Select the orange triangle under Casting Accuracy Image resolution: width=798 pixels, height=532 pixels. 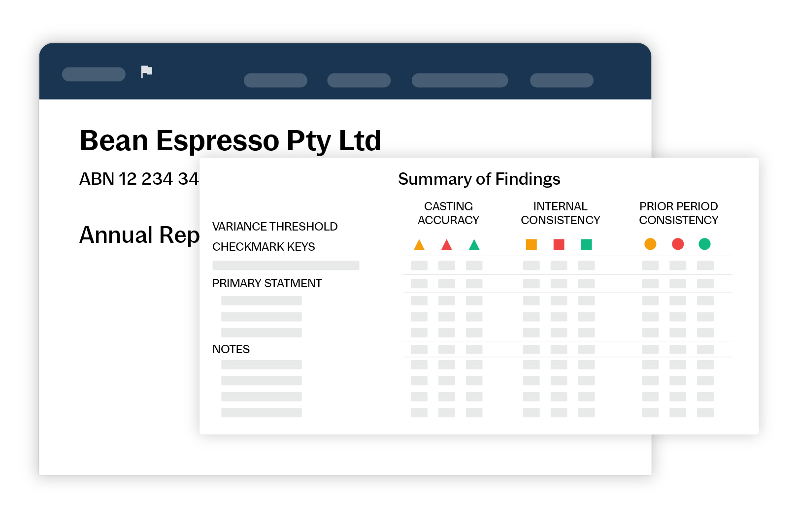pyautogui.click(x=419, y=244)
